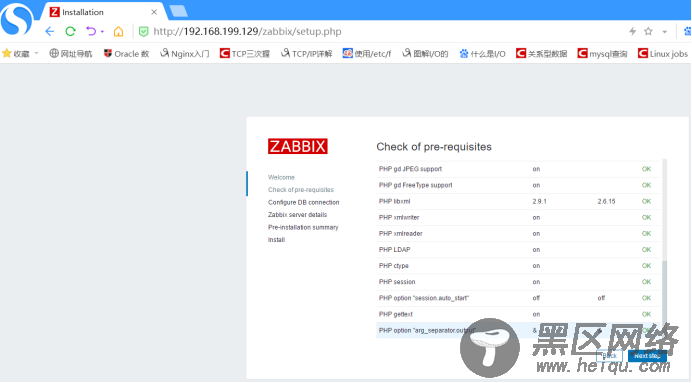Select Zabbix server details step
The width and height of the screenshot is (692, 383).
(297, 215)
